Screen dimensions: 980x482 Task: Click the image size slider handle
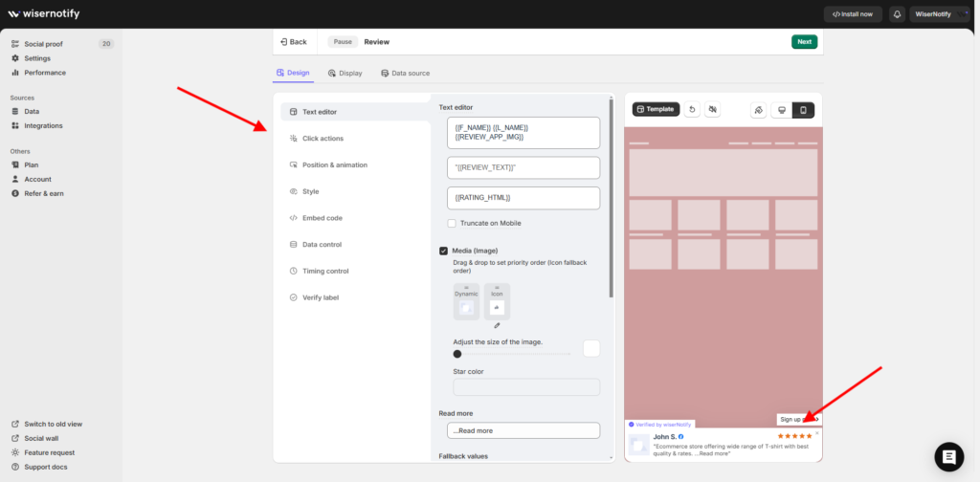(x=457, y=354)
